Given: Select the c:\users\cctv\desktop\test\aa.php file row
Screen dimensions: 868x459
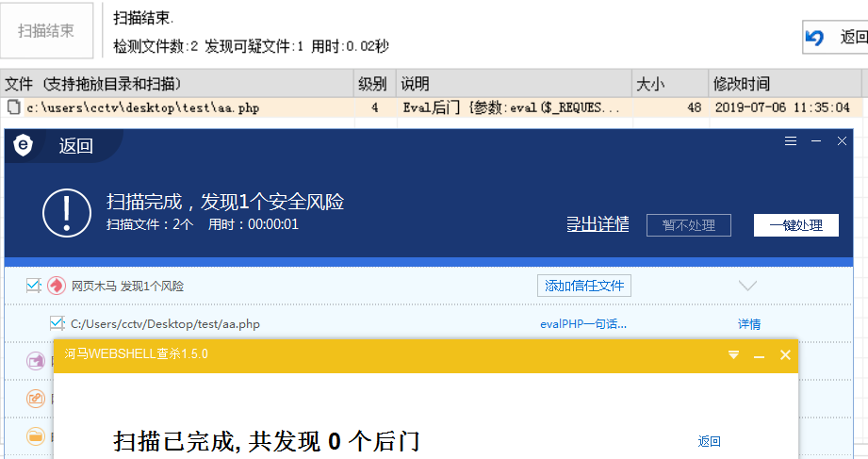Looking at the screenshot, I should click(x=432, y=107).
